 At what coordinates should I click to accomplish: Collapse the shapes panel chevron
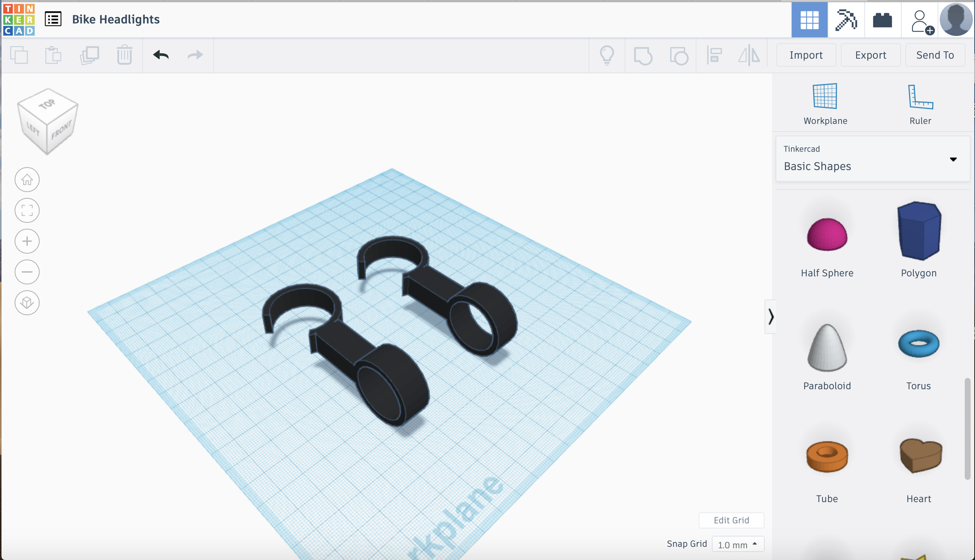pyautogui.click(x=770, y=317)
